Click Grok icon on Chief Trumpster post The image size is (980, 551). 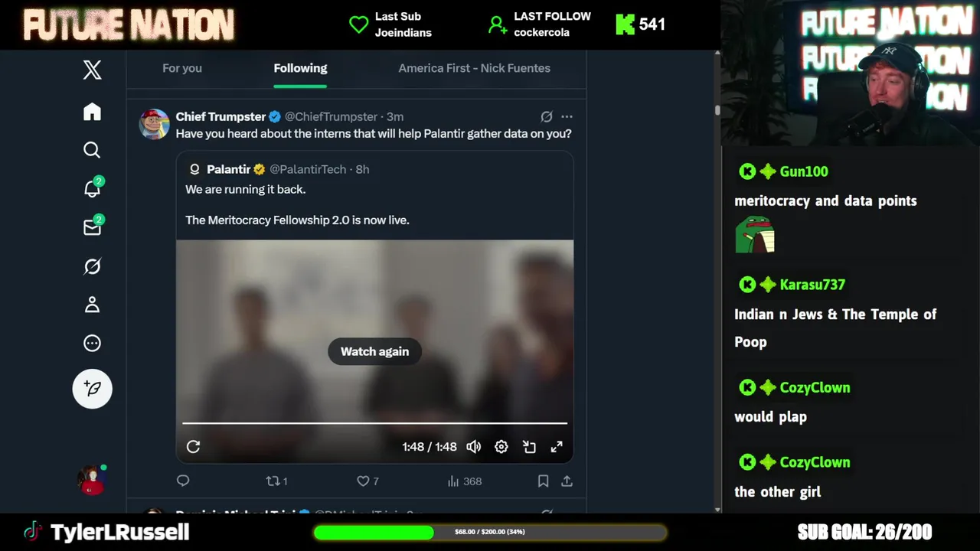pos(547,116)
